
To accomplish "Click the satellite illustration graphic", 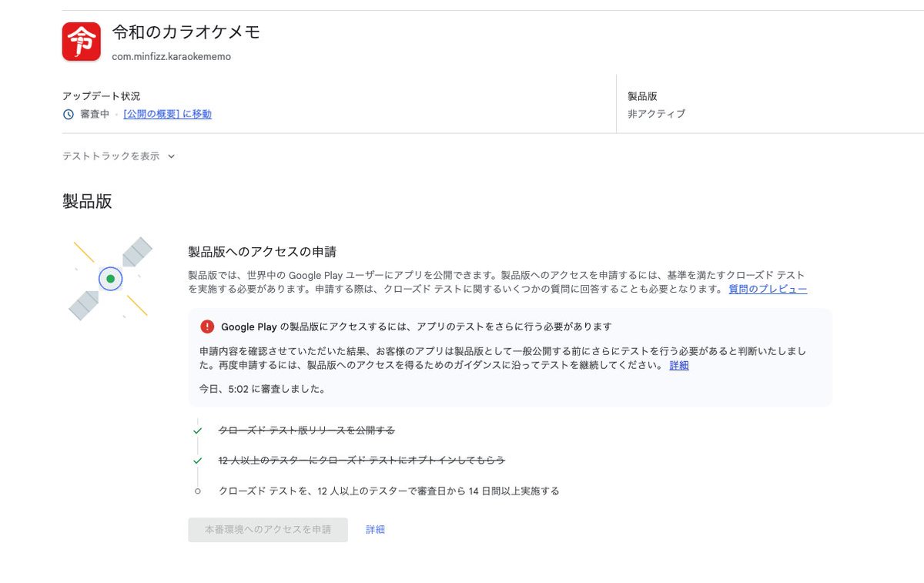I will 110,278.
